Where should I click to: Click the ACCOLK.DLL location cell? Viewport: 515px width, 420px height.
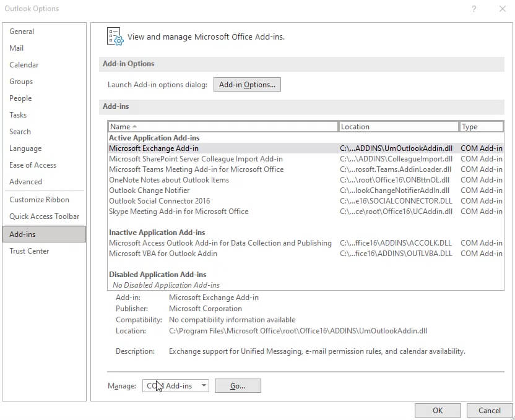396,243
